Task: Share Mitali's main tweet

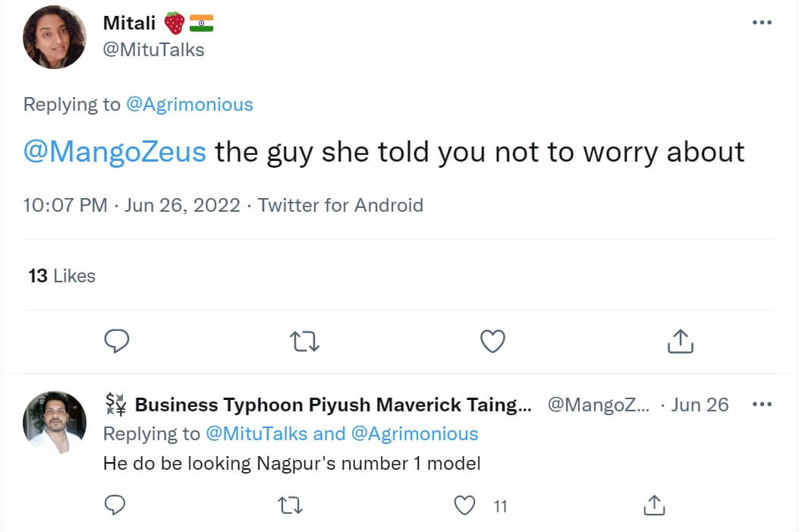Action: 681,342
